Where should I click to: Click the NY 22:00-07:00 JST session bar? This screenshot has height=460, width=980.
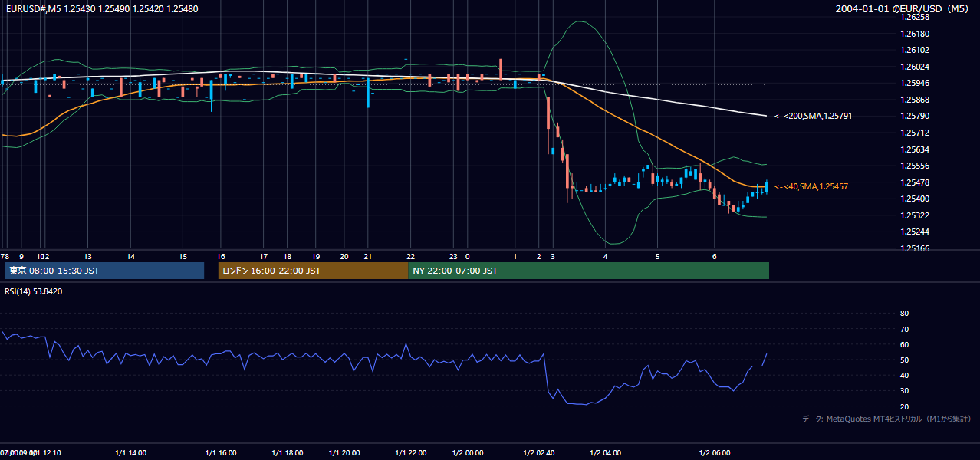pyautogui.click(x=589, y=271)
